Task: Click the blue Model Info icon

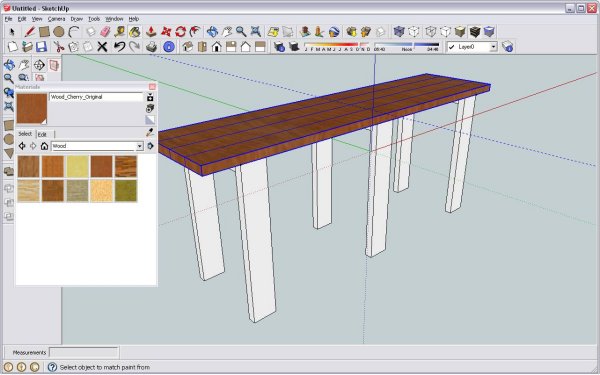Action: click(169, 47)
